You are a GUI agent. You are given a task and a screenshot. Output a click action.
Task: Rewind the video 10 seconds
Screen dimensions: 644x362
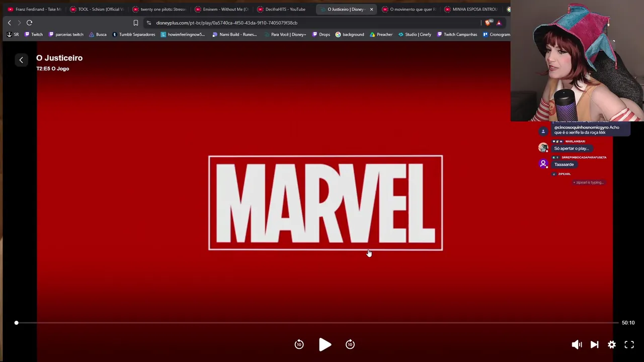point(299,344)
